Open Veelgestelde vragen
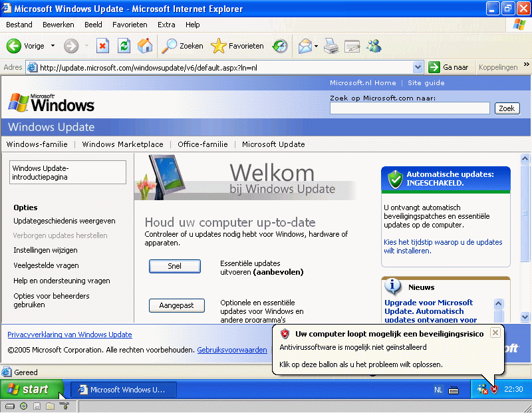 pos(46,265)
